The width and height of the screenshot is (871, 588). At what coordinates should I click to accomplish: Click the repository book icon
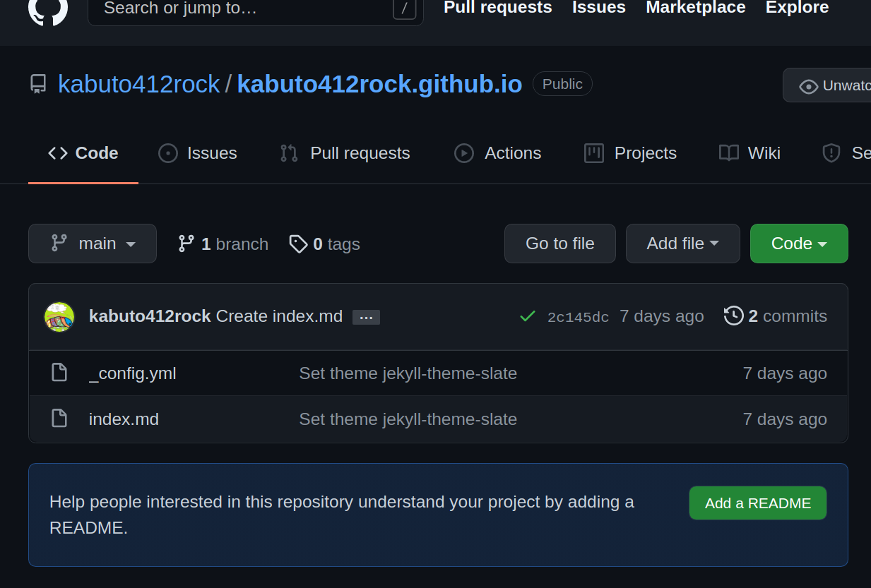coord(38,85)
